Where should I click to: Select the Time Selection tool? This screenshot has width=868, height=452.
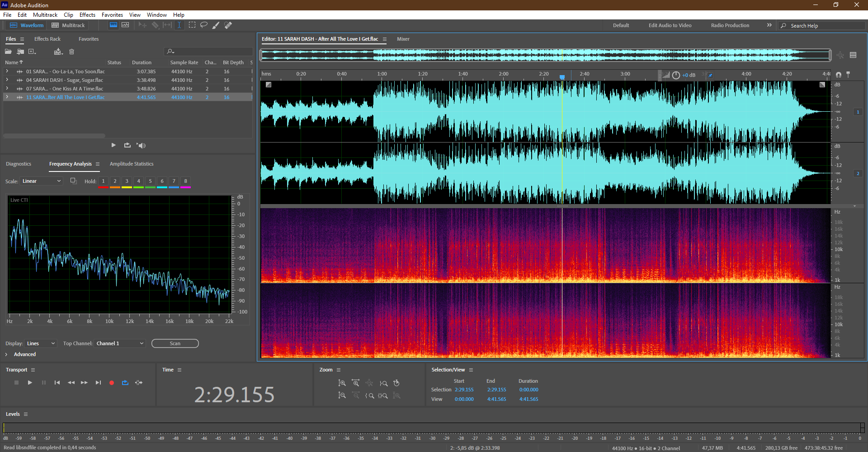[179, 25]
